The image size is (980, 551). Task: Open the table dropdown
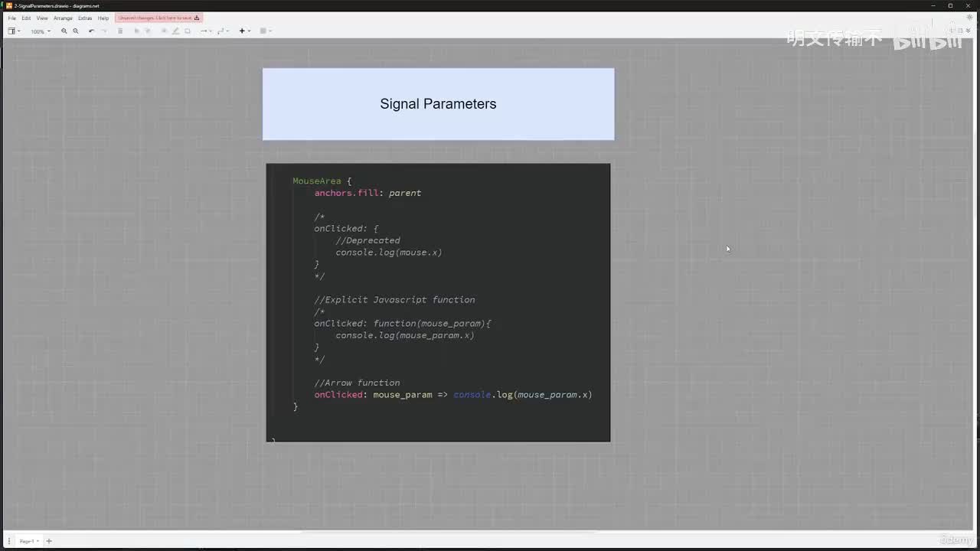[266, 31]
